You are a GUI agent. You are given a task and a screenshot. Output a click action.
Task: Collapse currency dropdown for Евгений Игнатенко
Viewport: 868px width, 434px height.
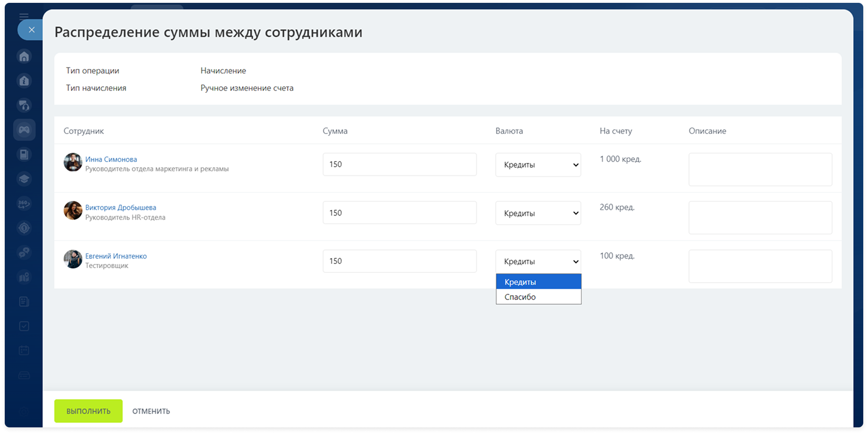(538, 262)
